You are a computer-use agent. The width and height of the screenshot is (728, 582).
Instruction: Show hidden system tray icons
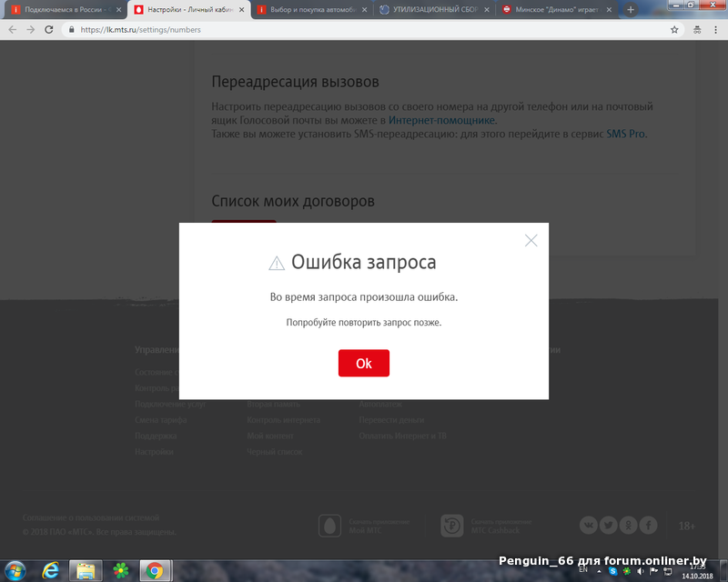[599, 571]
